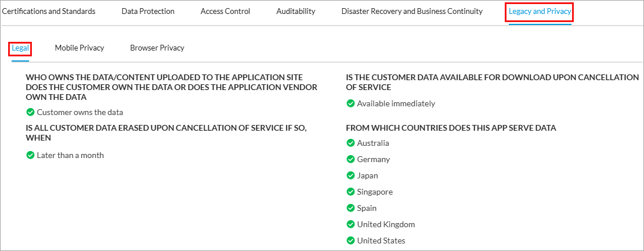
Task: Click the 'Singapore' country entry
Action: 375,192
